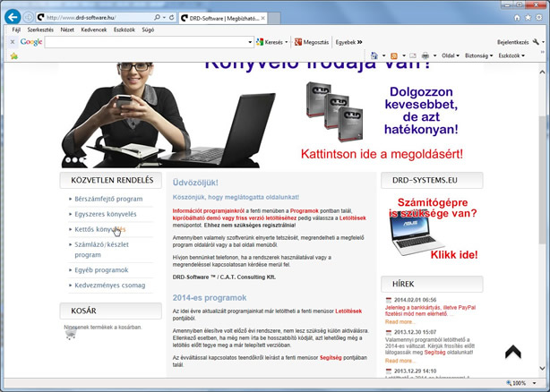
Task: Click in the Google toolbar search field
Action: [146, 42]
